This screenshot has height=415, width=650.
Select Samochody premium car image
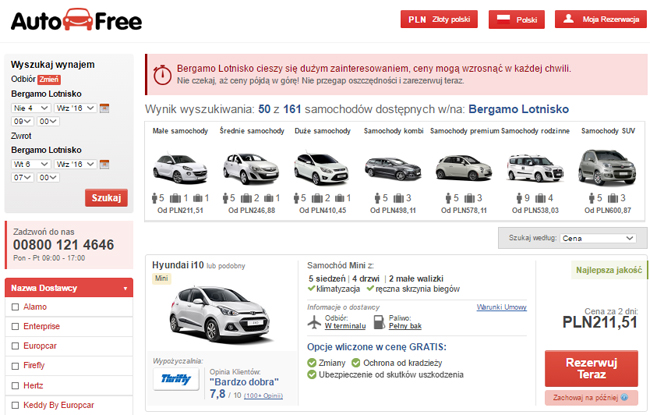(463, 168)
